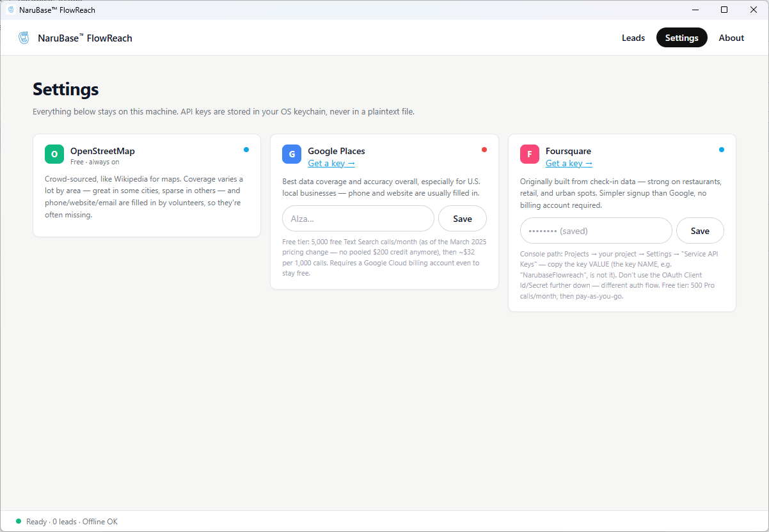
Task: Click the app icon in the title bar
Action: [11, 10]
